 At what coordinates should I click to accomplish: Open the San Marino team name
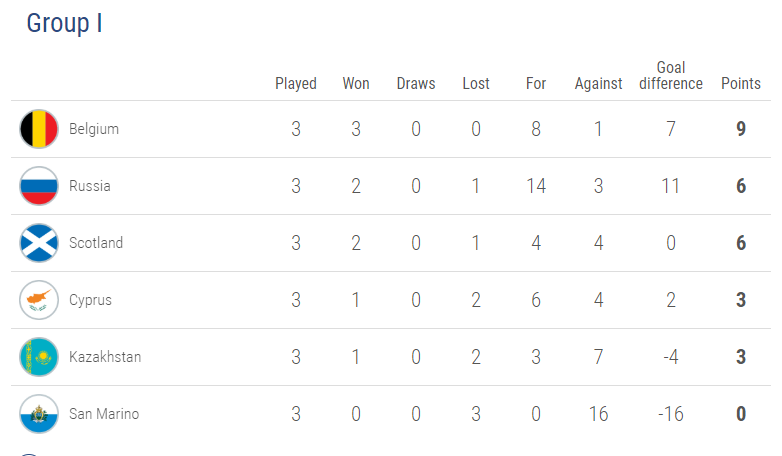tap(104, 414)
